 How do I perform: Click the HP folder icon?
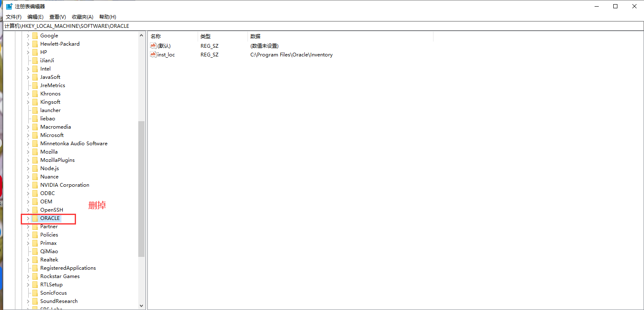pyautogui.click(x=35, y=52)
